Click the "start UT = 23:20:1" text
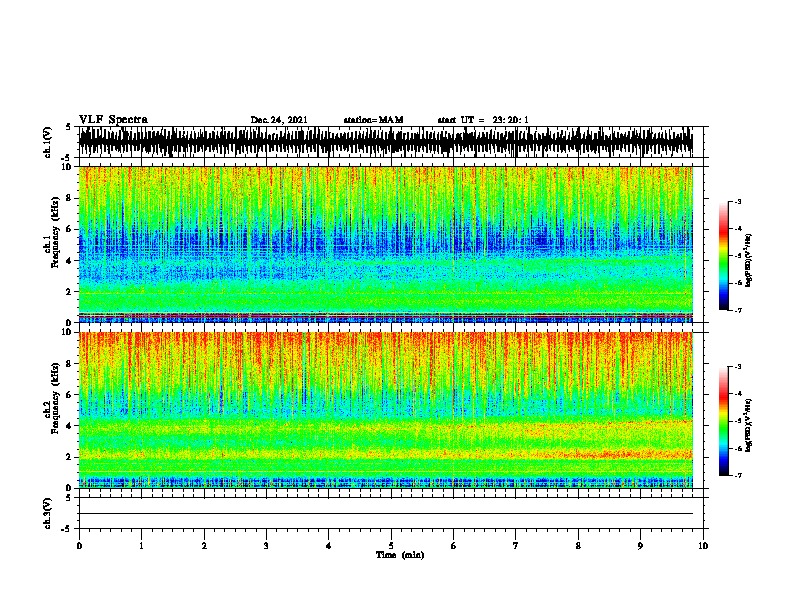This screenshot has height=612, width=792. coord(483,120)
